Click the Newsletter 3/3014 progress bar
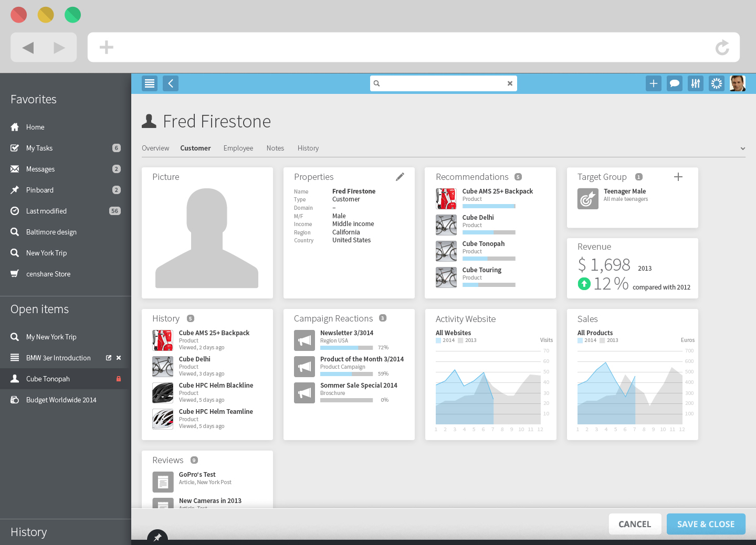This screenshot has width=756, height=545. point(346,348)
